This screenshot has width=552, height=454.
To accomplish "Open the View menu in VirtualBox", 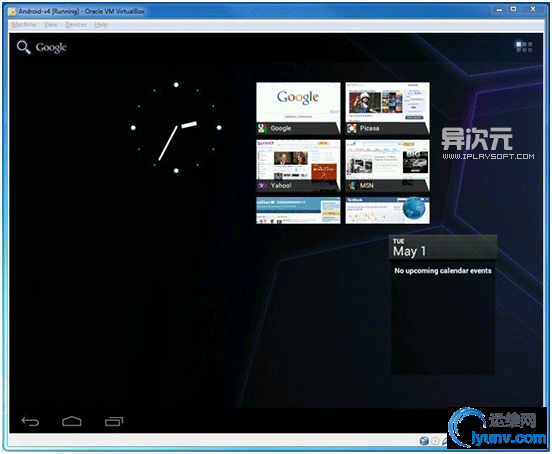I will point(51,25).
